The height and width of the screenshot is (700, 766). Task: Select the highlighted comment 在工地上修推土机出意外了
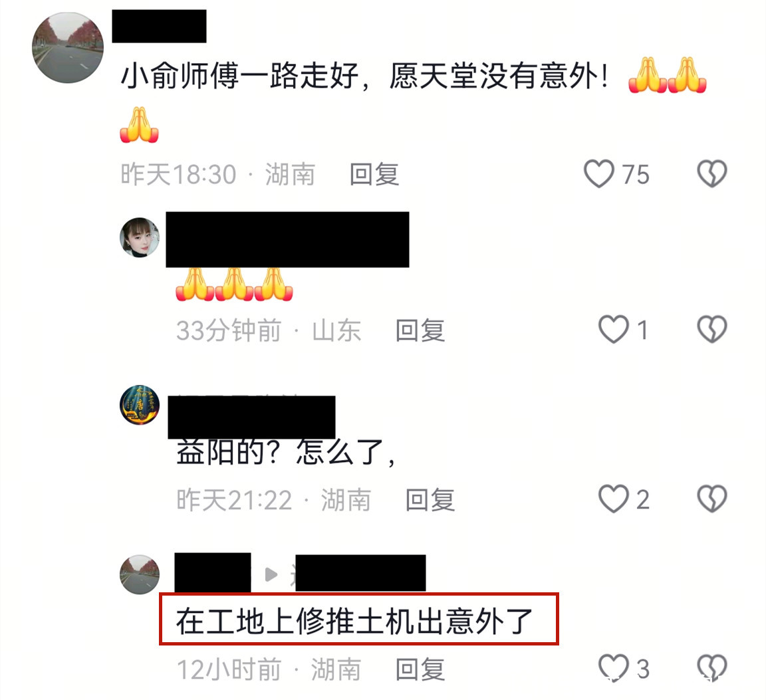coord(359,620)
